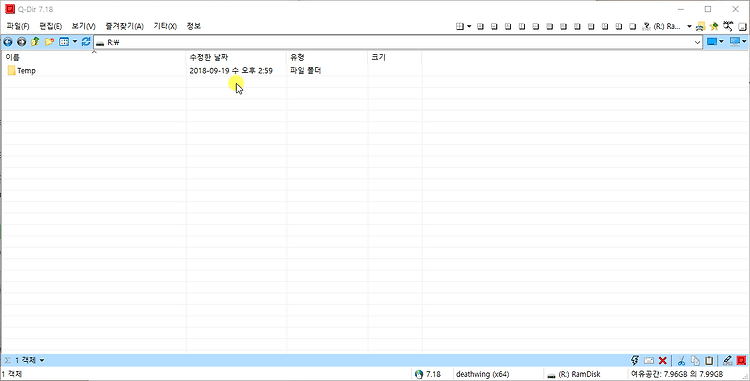Go up one folder level
The image size is (750, 381).
click(x=35, y=42)
